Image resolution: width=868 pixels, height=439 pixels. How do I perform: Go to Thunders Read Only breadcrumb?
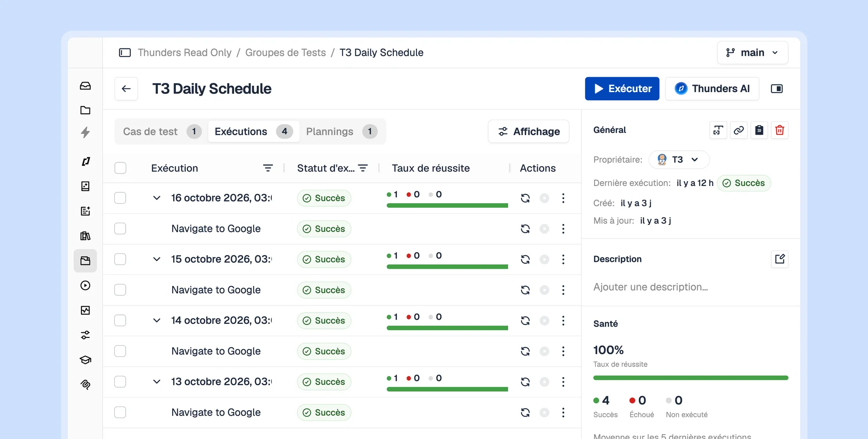pyautogui.click(x=184, y=53)
